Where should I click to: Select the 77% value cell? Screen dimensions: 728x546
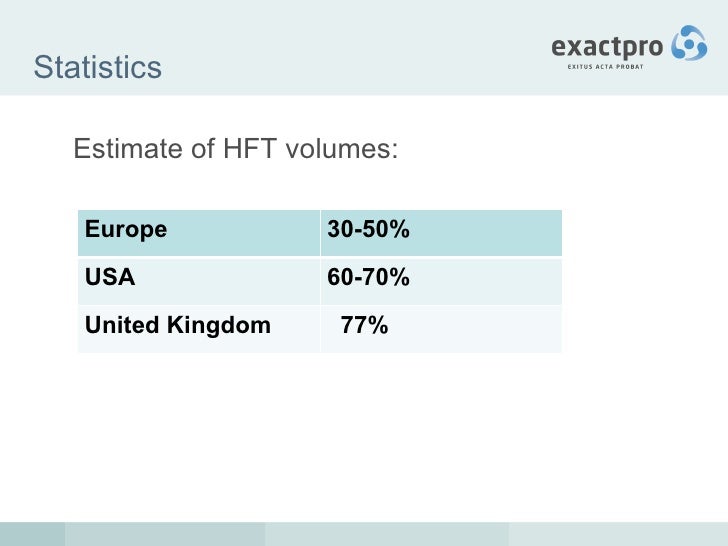pos(441,329)
